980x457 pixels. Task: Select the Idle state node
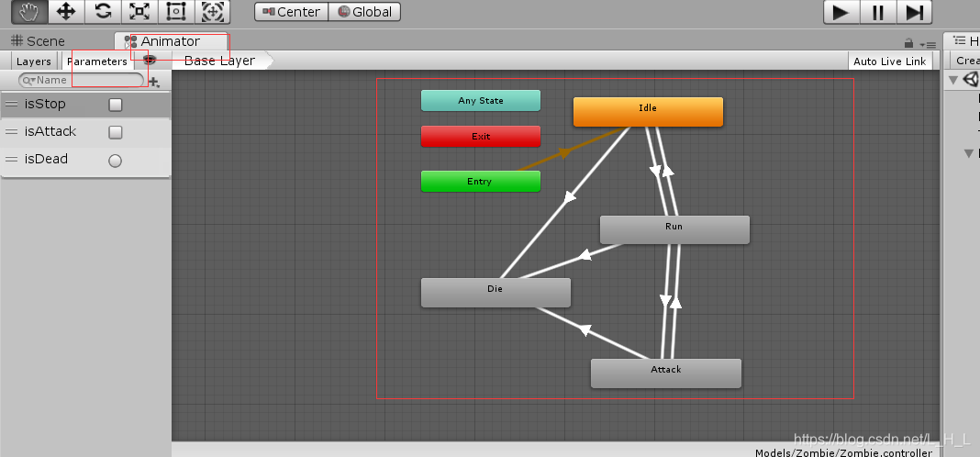[x=648, y=112]
